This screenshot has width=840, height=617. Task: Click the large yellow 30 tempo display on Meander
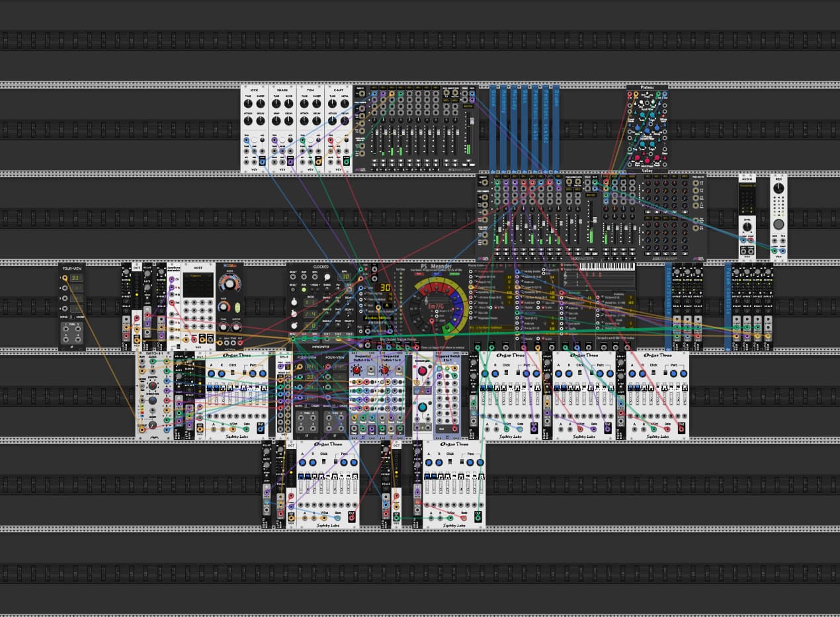(385, 288)
